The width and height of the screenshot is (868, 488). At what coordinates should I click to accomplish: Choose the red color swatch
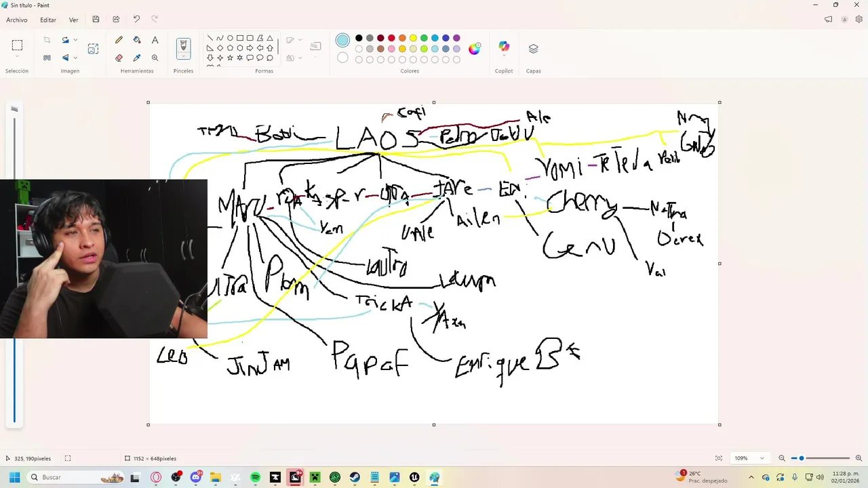click(391, 38)
